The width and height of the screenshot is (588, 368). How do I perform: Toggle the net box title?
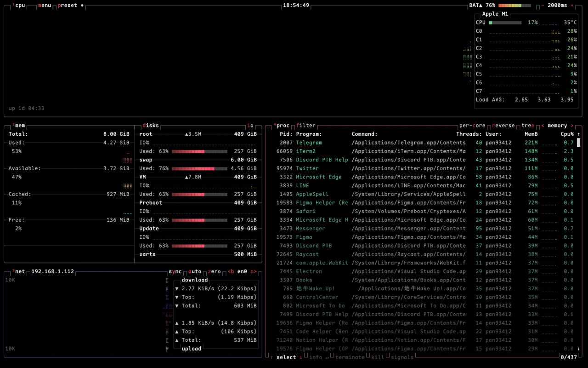[x=19, y=271]
